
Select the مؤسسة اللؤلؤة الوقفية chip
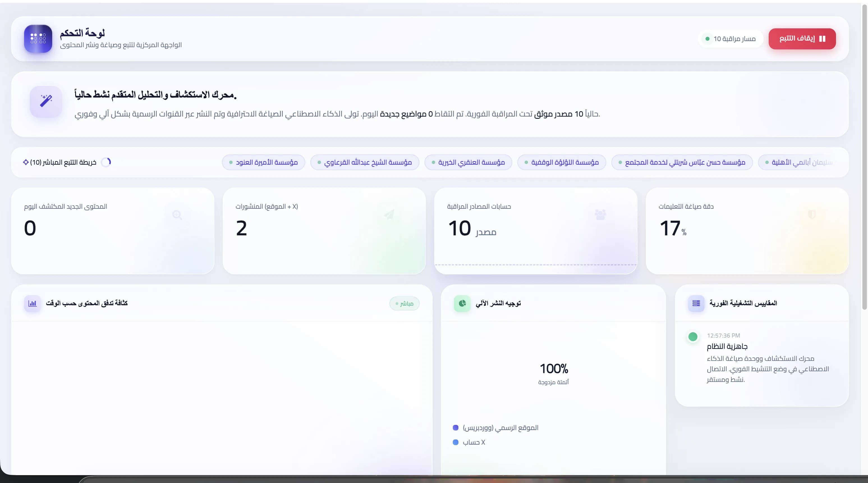click(561, 162)
